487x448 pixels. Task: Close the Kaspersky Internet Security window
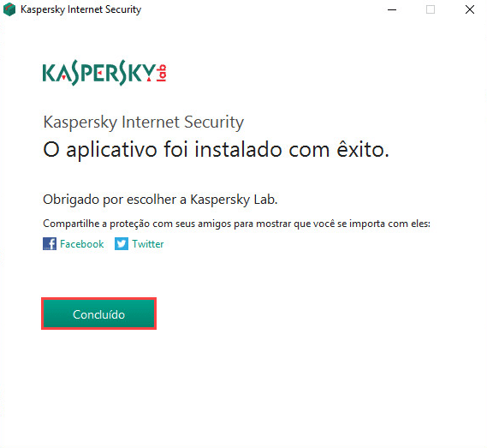click(x=470, y=9)
